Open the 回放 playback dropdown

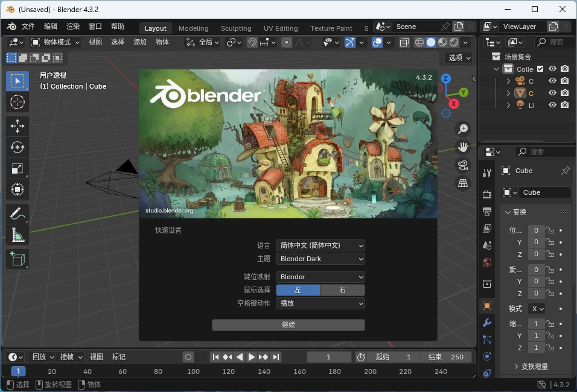tap(43, 357)
